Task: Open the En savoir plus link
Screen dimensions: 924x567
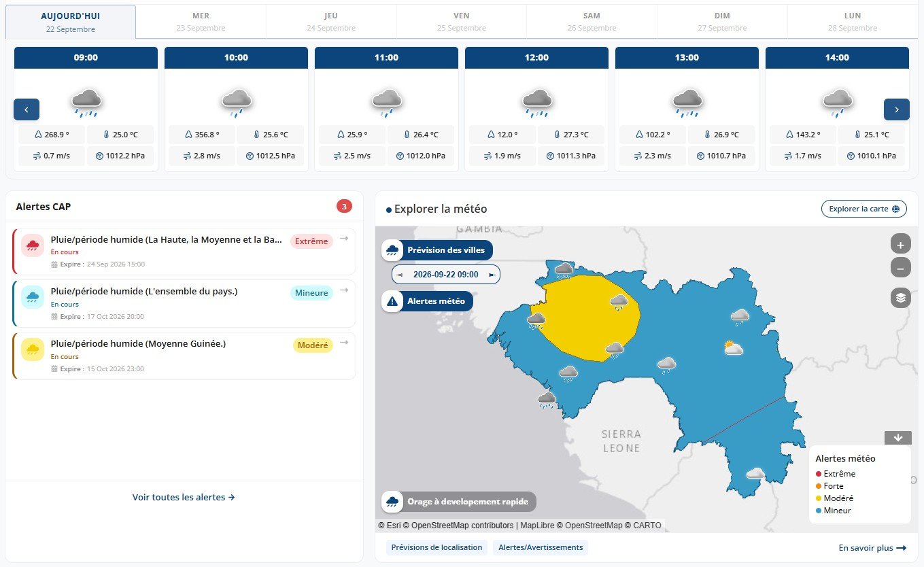Action: pos(872,548)
